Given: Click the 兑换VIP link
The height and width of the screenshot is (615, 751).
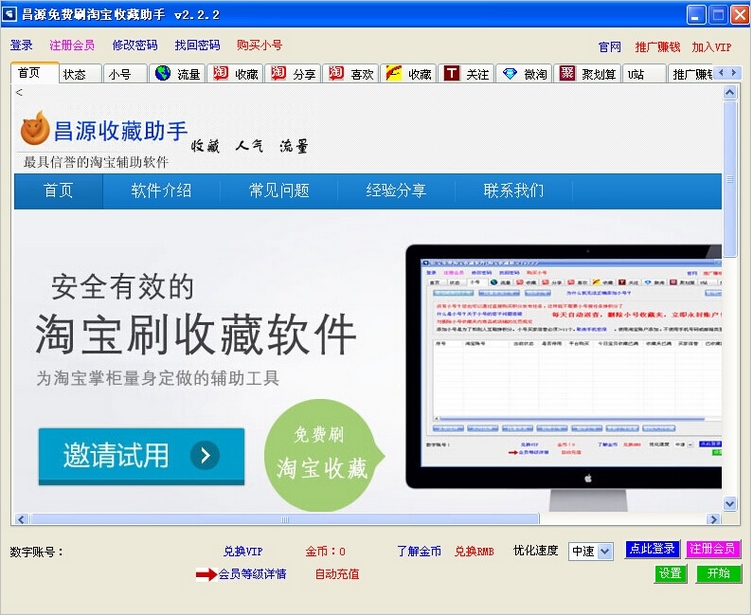Looking at the screenshot, I should (x=243, y=551).
